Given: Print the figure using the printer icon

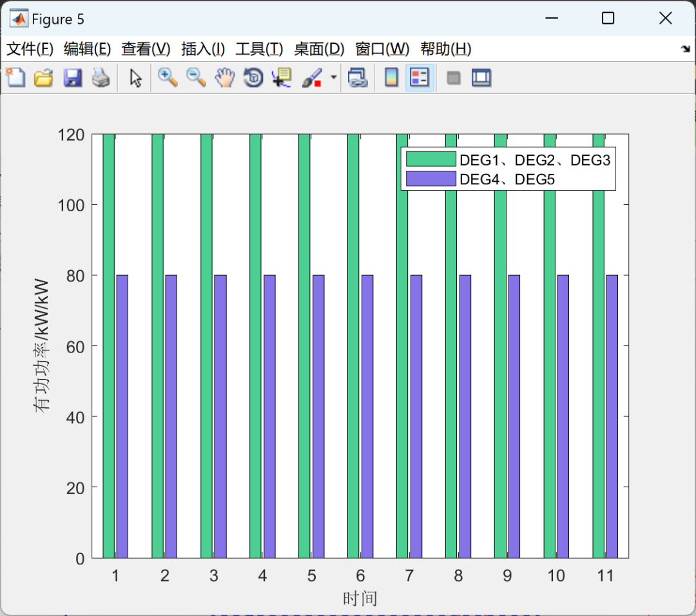Looking at the screenshot, I should (x=101, y=78).
